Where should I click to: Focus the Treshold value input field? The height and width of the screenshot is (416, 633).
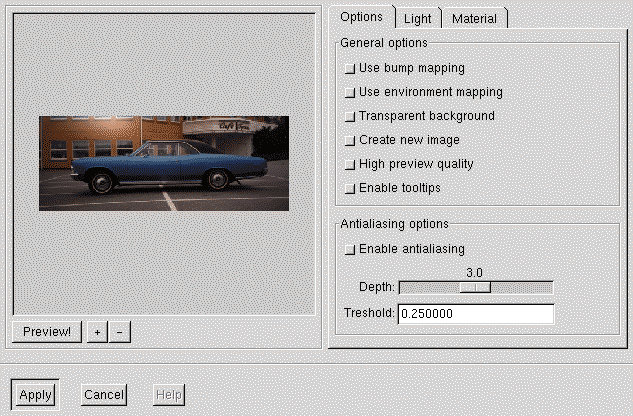pyautogui.click(x=475, y=314)
